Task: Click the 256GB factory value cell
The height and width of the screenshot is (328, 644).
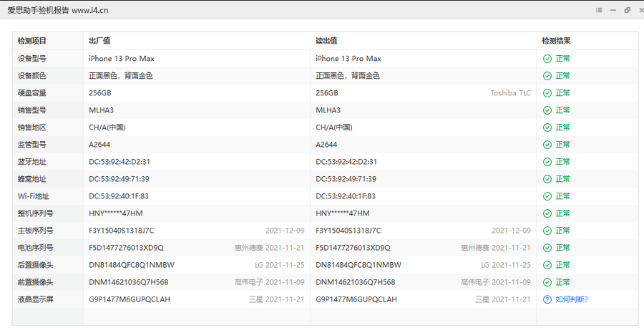Action: coord(100,93)
